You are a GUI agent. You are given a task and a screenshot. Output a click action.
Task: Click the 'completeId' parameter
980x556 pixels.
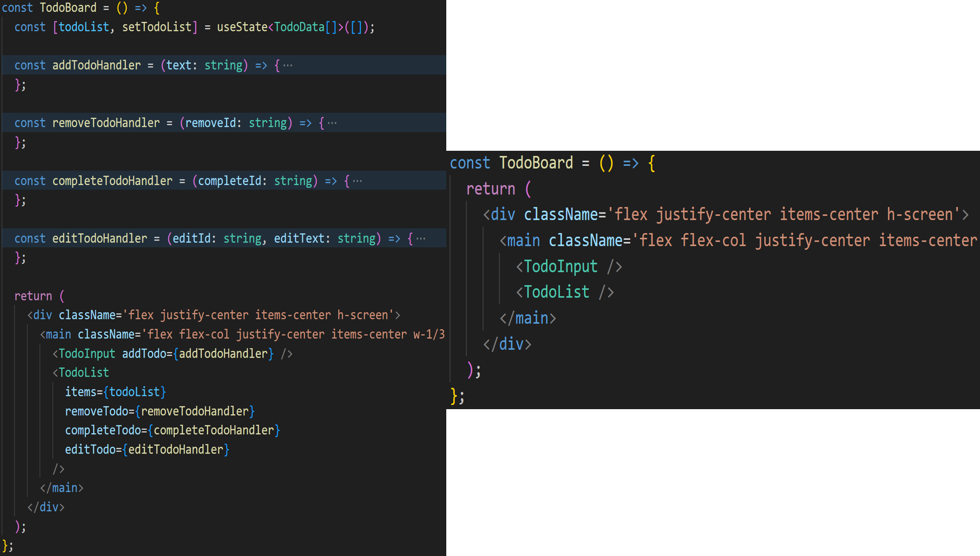pyautogui.click(x=230, y=181)
